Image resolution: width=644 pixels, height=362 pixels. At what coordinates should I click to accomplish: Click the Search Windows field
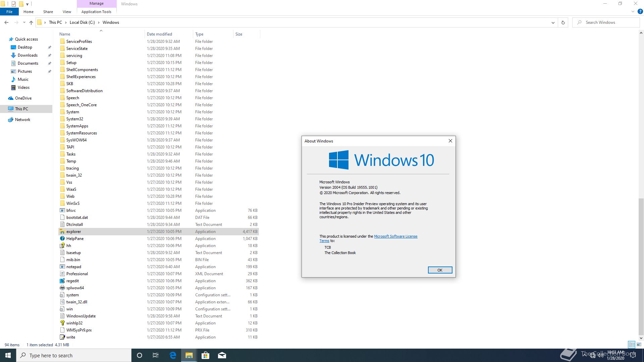pos(606,22)
